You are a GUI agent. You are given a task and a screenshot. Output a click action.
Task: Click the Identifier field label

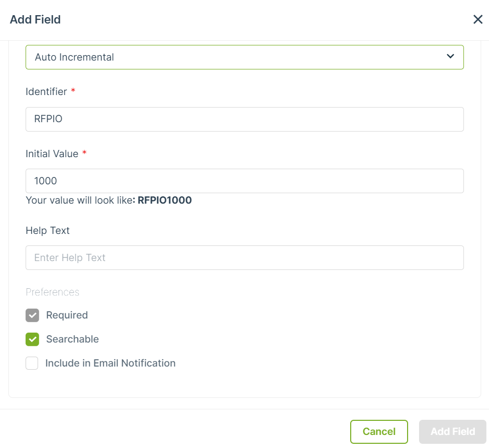point(46,92)
